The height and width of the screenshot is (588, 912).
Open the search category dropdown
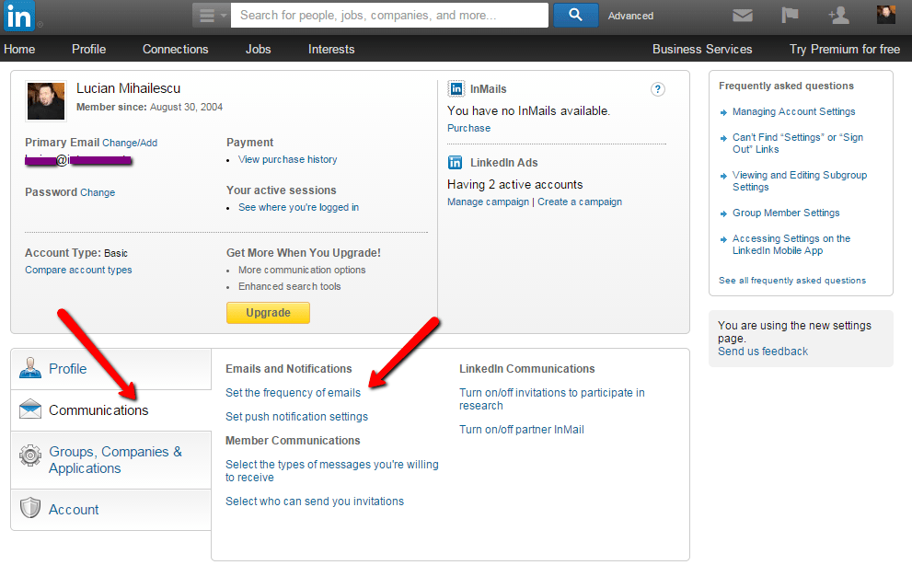(211, 16)
